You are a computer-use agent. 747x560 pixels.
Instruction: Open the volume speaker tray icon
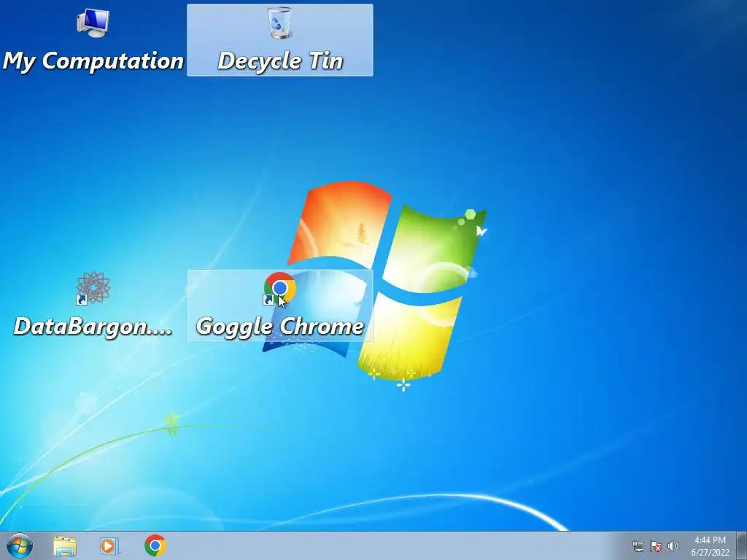point(673,546)
